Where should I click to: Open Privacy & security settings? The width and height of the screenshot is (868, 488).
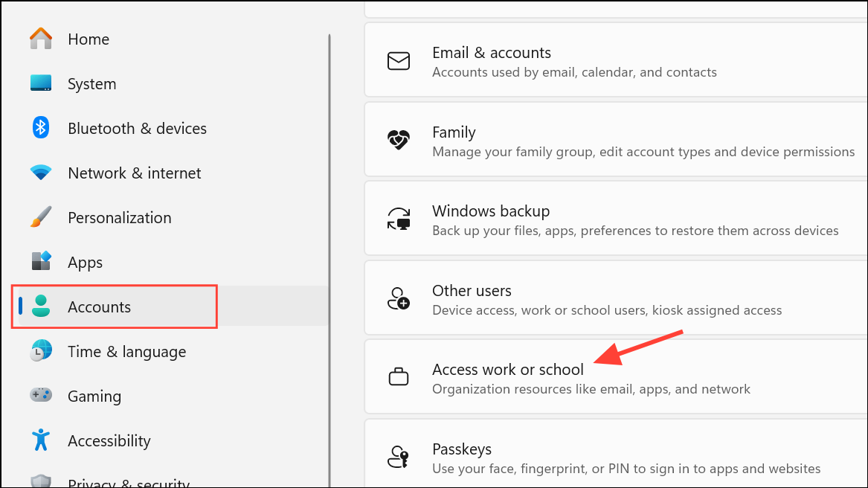(x=128, y=482)
